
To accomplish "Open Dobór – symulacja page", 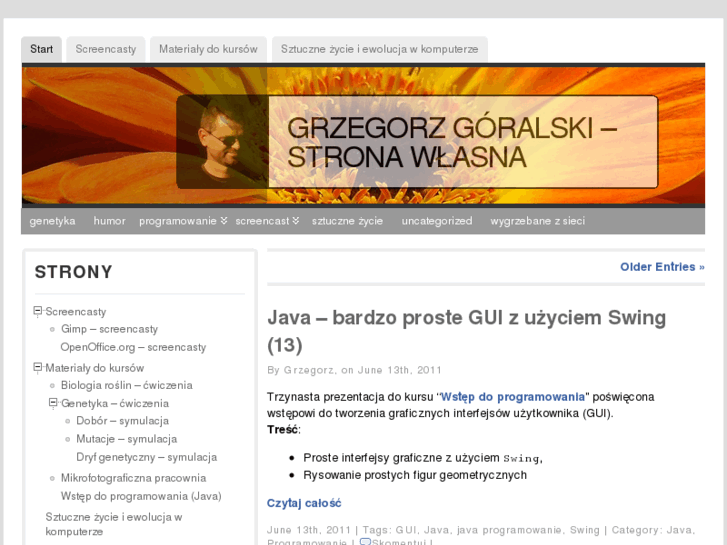I will pos(122,421).
